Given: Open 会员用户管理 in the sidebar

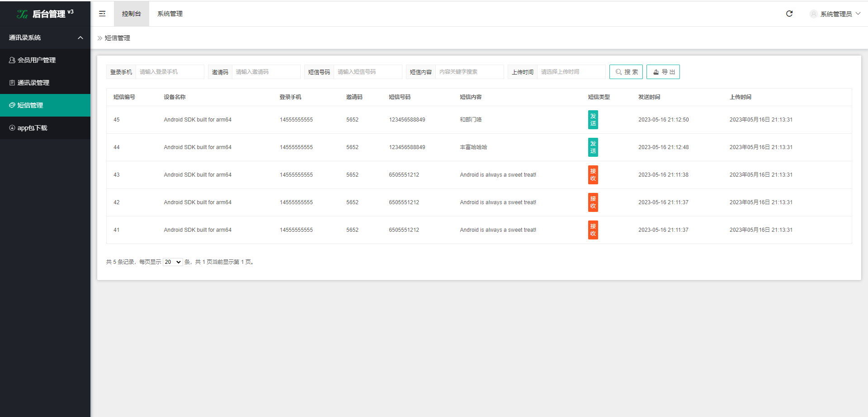Looking at the screenshot, I should (x=36, y=60).
